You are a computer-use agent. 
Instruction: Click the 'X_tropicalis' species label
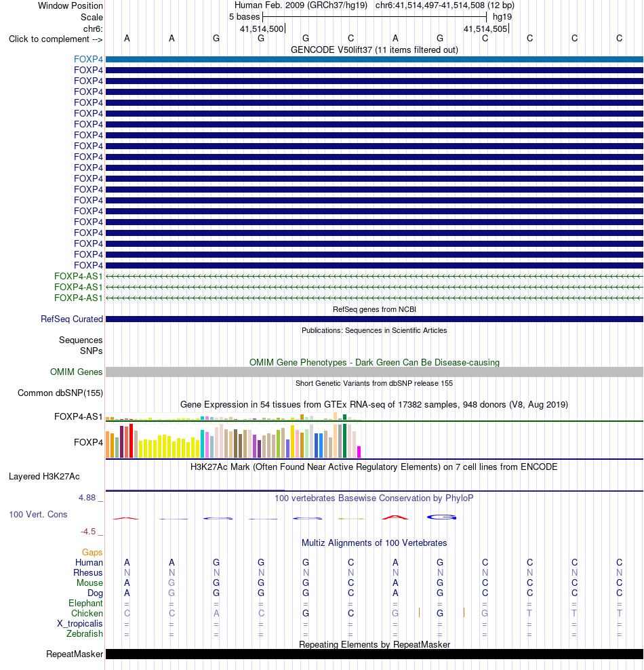coord(80,624)
